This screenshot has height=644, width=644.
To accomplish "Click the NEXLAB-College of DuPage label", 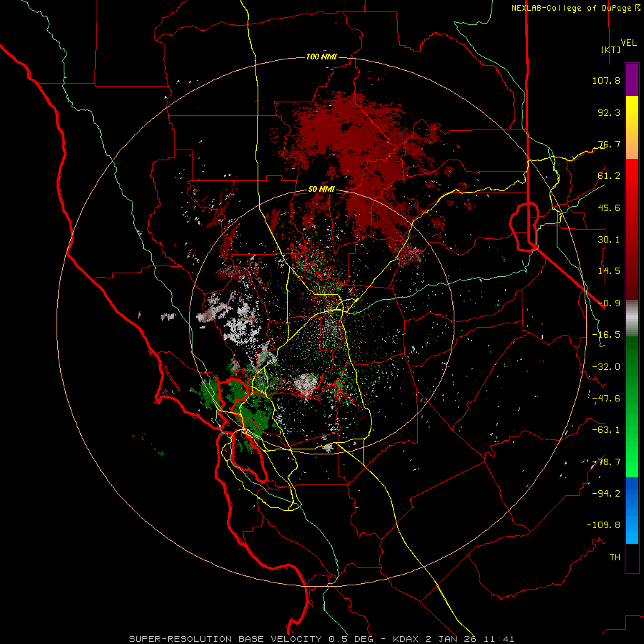I will (572, 8).
